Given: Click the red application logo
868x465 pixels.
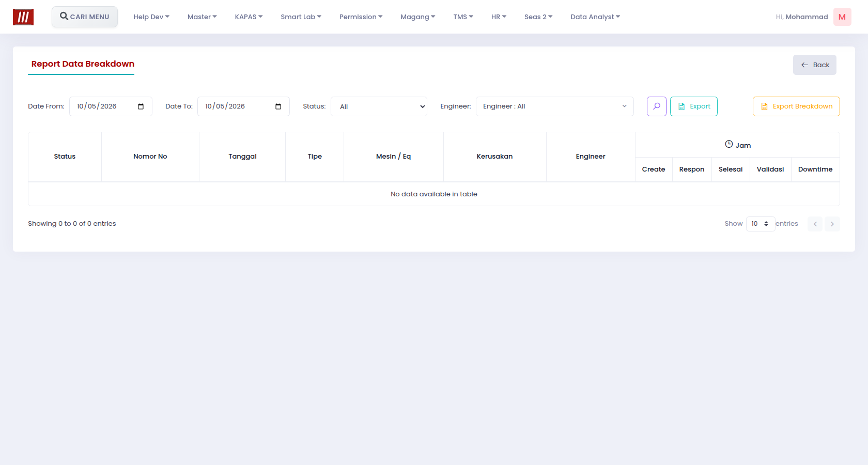Looking at the screenshot, I should (x=23, y=17).
